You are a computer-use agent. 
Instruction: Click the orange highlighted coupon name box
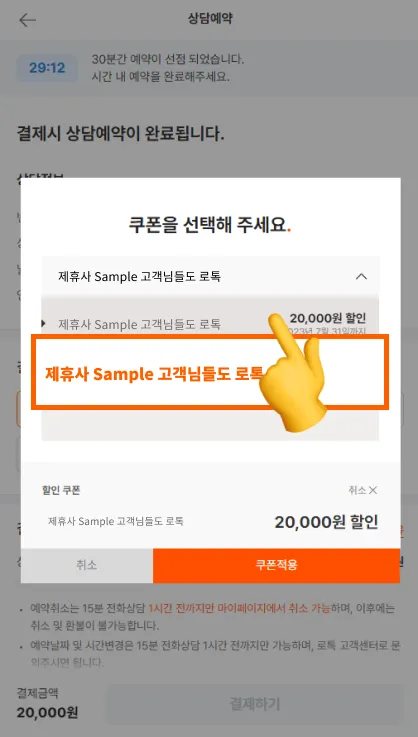click(x=210, y=372)
